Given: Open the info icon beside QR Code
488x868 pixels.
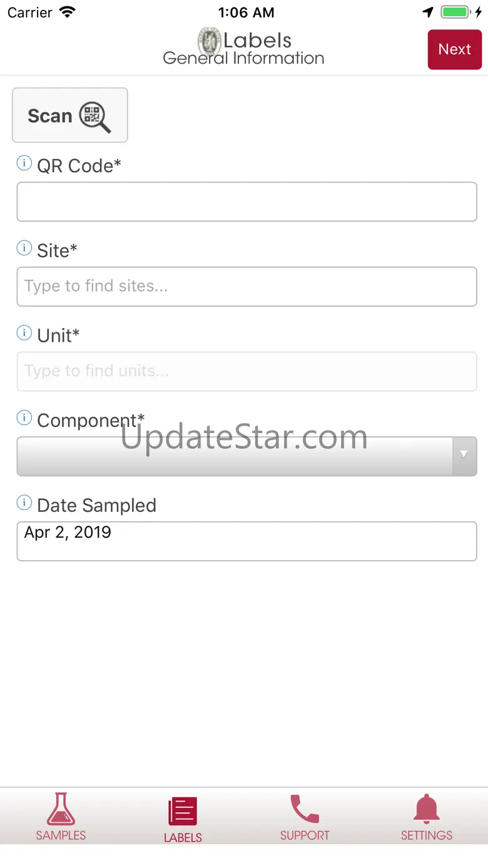Looking at the screenshot, I should pos(24,164).
